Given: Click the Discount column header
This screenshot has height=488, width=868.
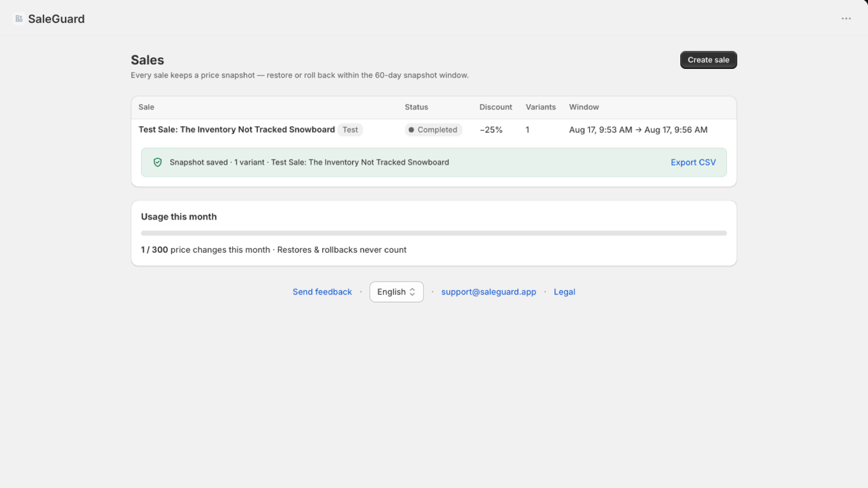Looking at the screenshot, I should point(496,107).
